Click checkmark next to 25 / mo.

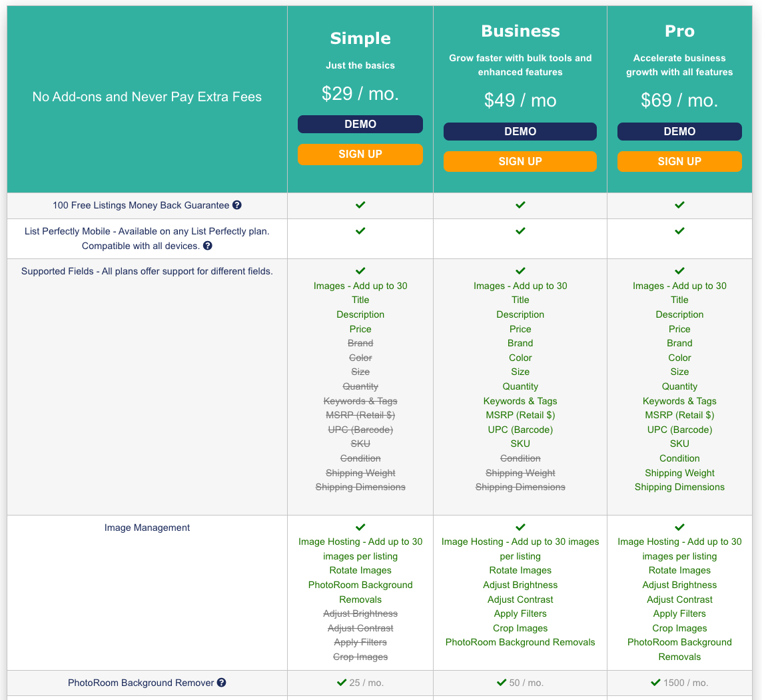coord(342,683)
